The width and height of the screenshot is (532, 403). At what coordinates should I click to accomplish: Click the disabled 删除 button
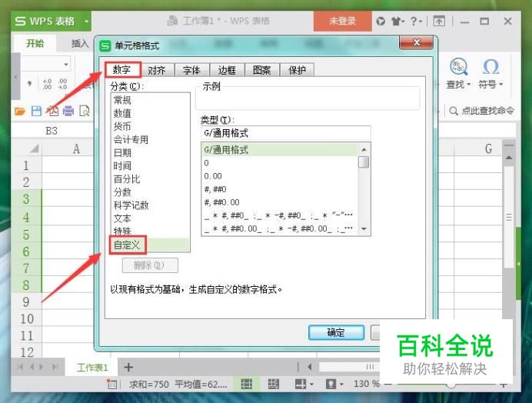click(150, 265)
